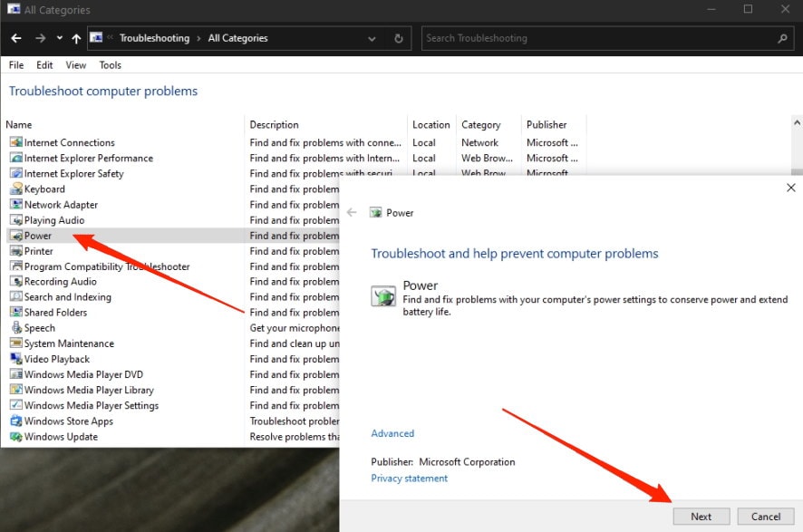The width and height of the screenshot is (803, 532).
Task: Click the Search Troubleshooting field
Action: [599, 38]
